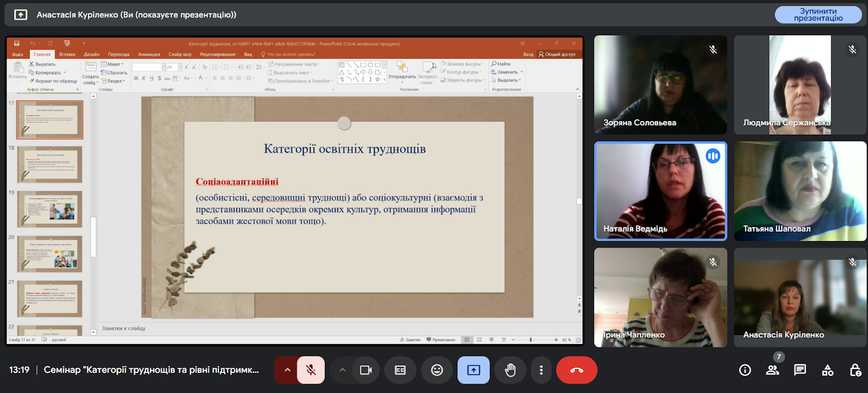Select Зоряна Соловьева video tile
Screen dimensions: 868x393
click(x=661, y=85)
